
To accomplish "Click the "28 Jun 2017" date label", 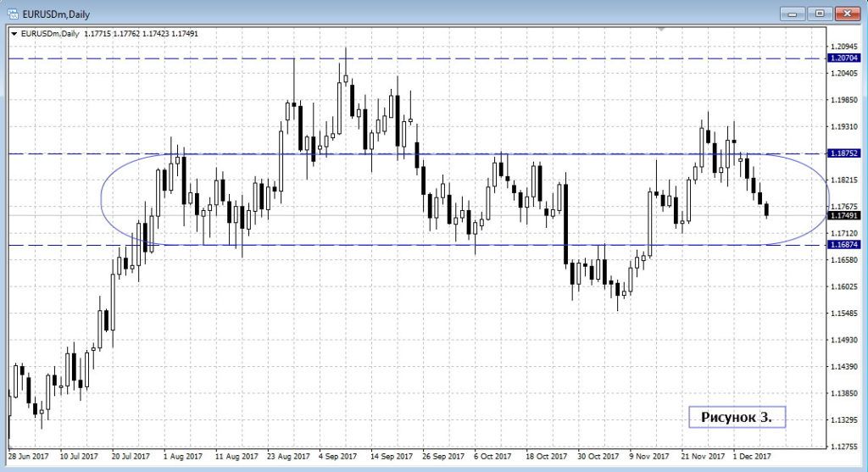I will coord(29,454).
